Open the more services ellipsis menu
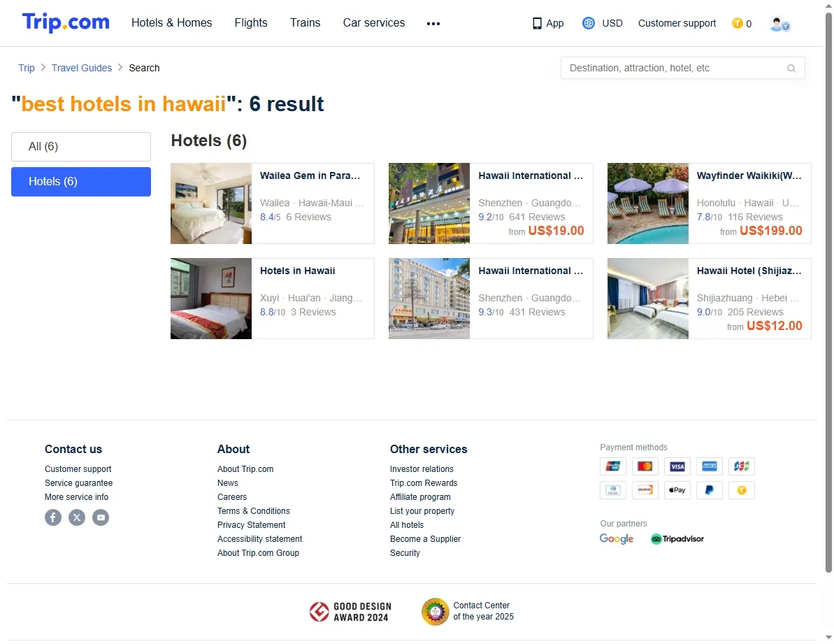Screen dimensions: 834x644 433,23
